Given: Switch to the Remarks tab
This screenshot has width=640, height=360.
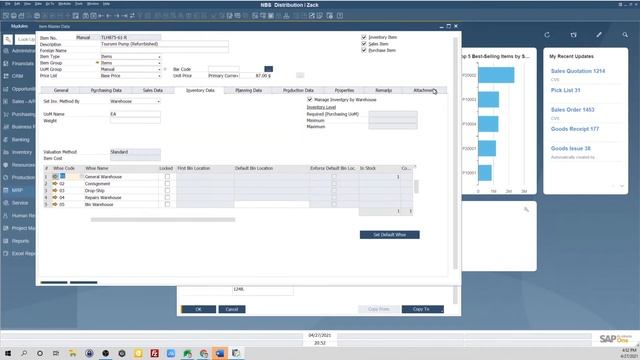Looking at the screenshot, I should [x=383, y=90].
